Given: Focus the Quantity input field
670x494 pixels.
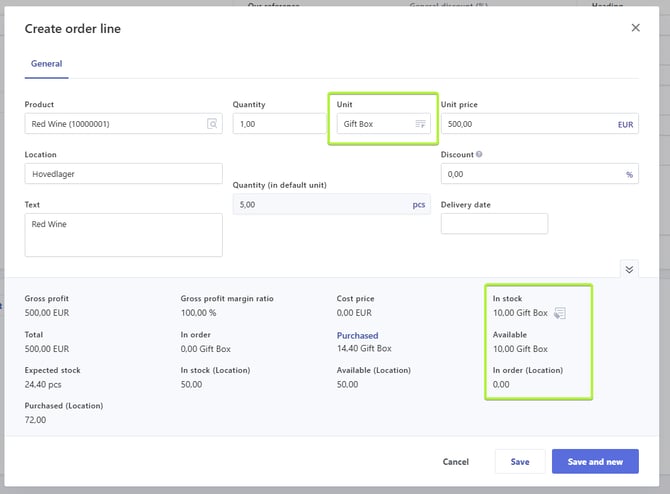Looking at the screenshot, I should coord(278,124).
